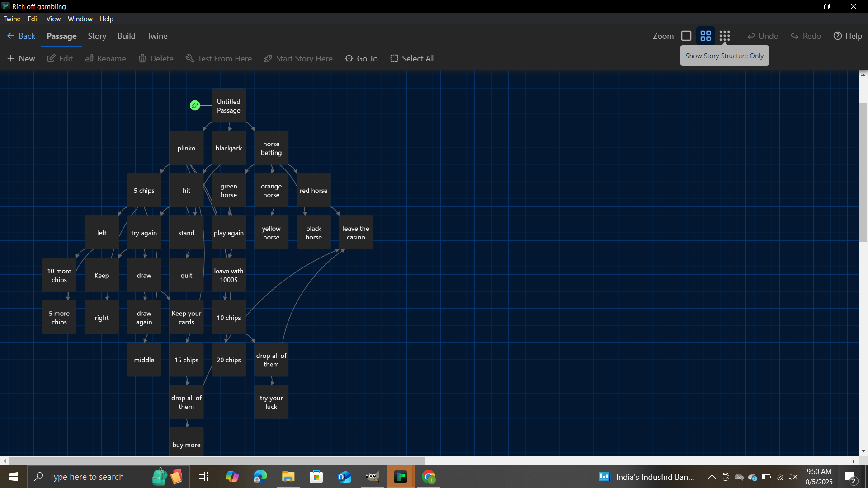The height and width of the screenshot is (488, 868).
Task: Open the Help panel button
Action: 848,36
